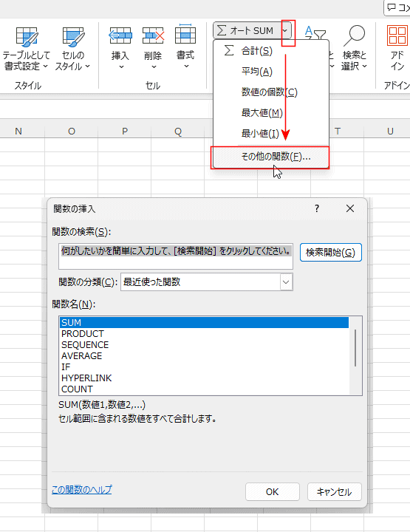This screenshot has width=410, height=532.
Task: Click the 検索開始(G) button
Action: point(331,253)
